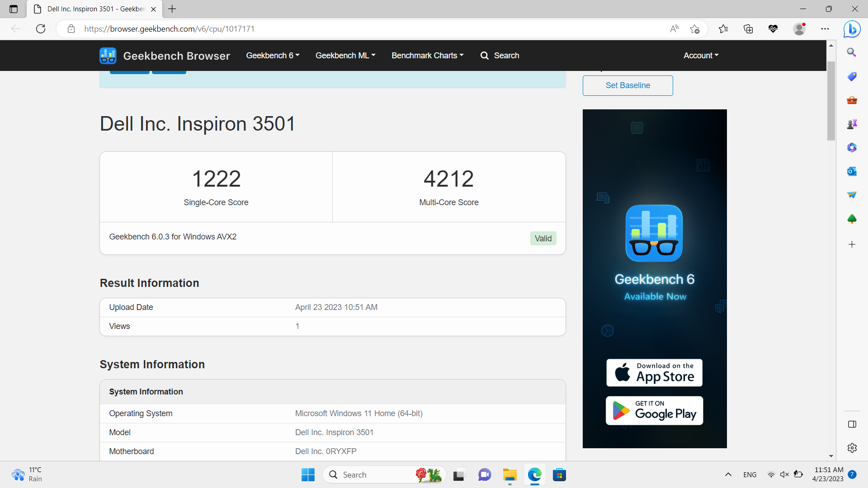Screen dimensions: 868x488
Task: Add this page to favorites
Action: coord(695,29)
